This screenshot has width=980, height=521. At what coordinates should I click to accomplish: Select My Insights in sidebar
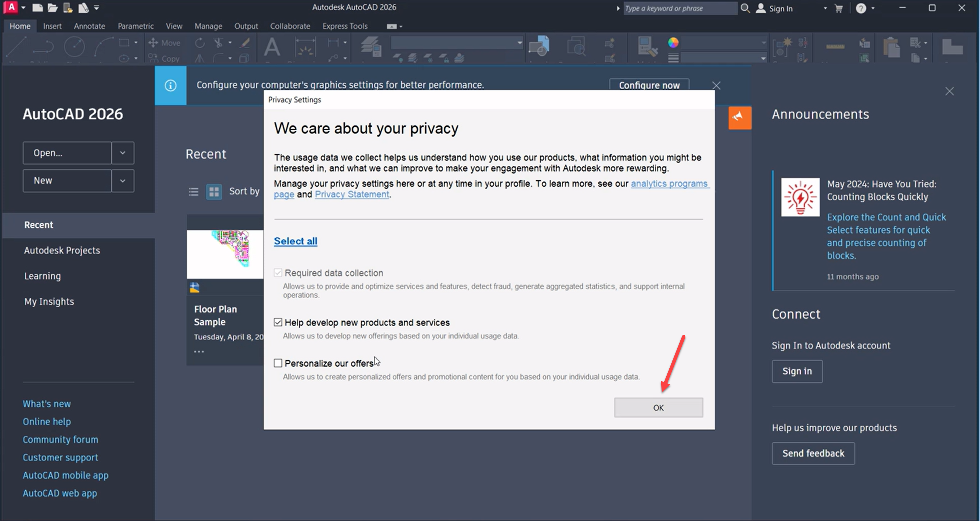(x=49, y=301)
